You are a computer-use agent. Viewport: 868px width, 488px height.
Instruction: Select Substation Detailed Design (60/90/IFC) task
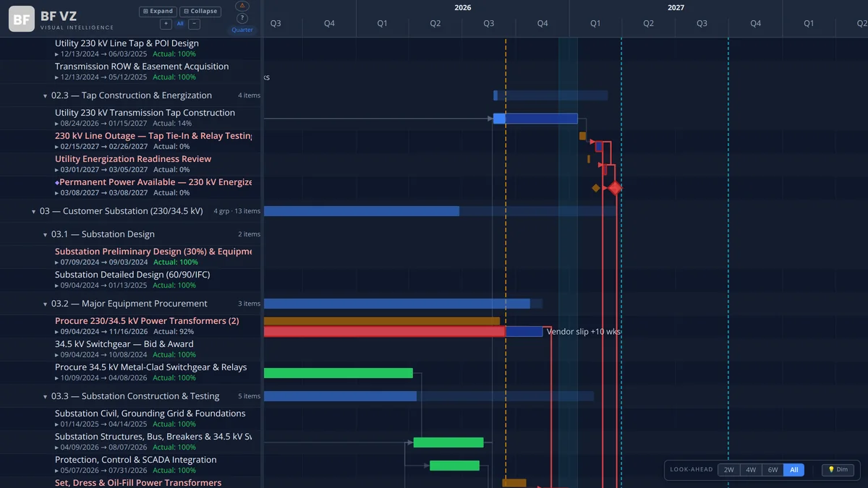coord(132,275)
